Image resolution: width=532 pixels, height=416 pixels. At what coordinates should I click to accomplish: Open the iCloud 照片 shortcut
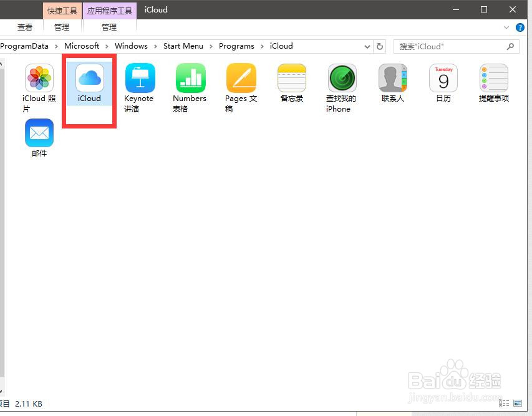click(x=39, y=88)
